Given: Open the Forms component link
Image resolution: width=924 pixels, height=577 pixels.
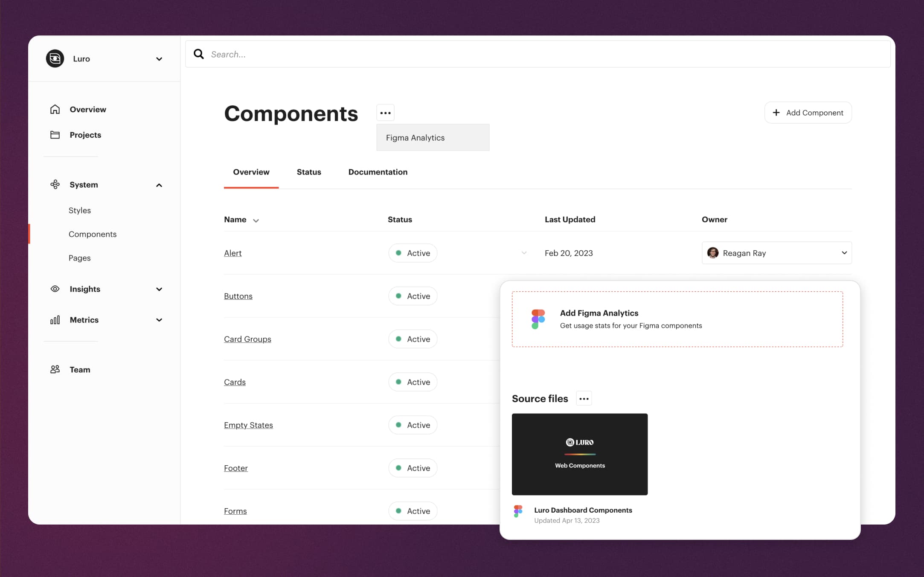Looking at the screenshot, I should point(235,511).
